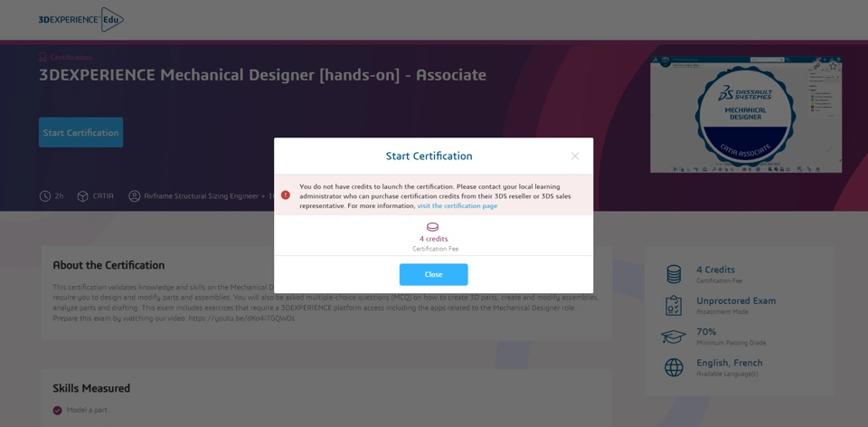Click the globe languages icon

tap(674, 367)
